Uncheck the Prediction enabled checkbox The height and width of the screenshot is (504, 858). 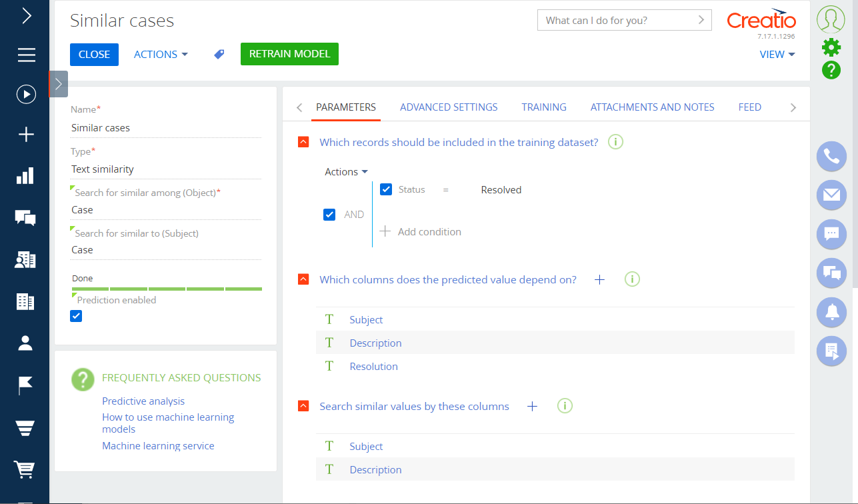coord(77,316)
